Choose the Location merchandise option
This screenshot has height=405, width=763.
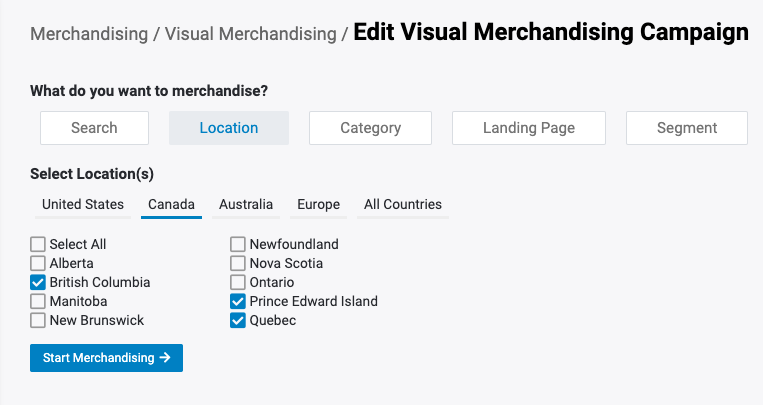point(228,128)
